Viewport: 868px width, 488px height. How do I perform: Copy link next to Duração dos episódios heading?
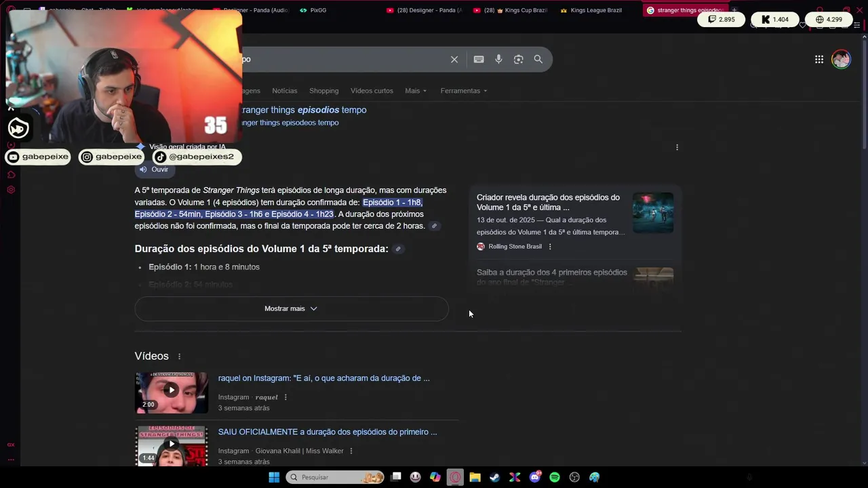point(398,249)
